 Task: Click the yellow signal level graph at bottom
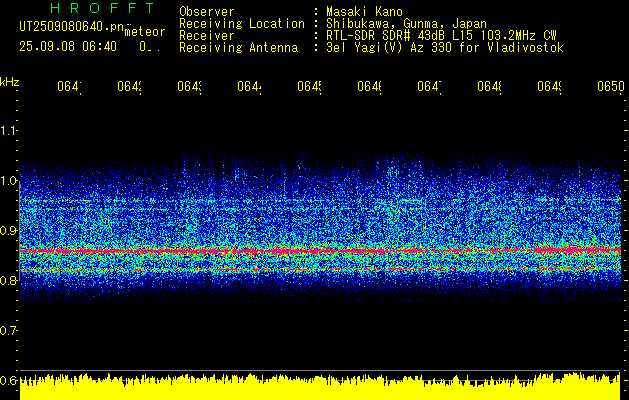click(x=321, y=386)
